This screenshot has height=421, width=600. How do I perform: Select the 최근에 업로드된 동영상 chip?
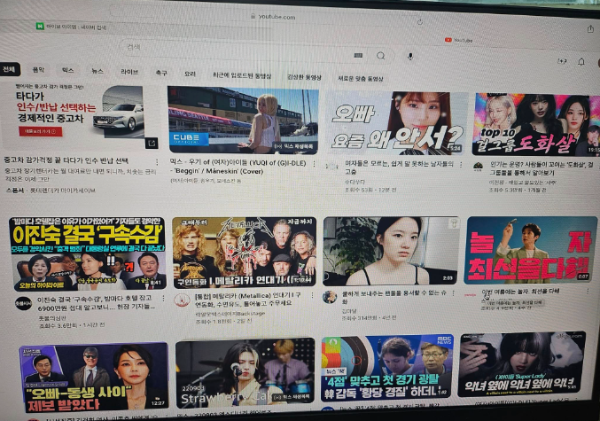(x=242, y=76)
